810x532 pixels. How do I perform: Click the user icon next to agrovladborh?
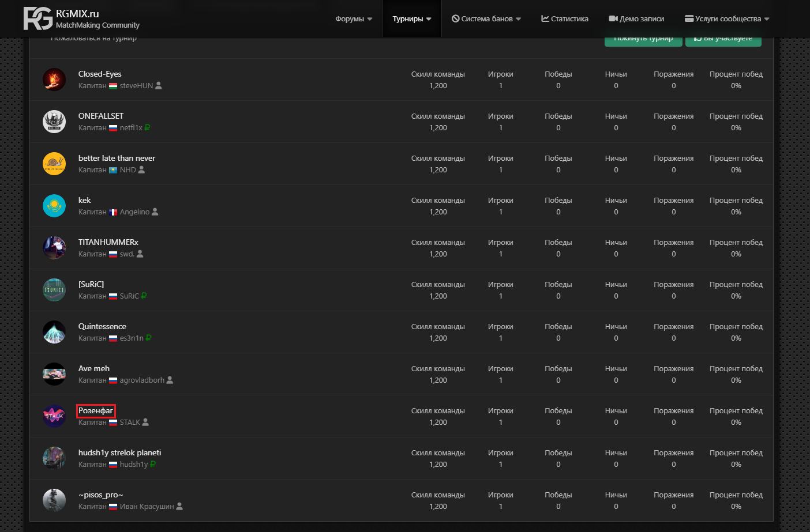tap(170, 380)
